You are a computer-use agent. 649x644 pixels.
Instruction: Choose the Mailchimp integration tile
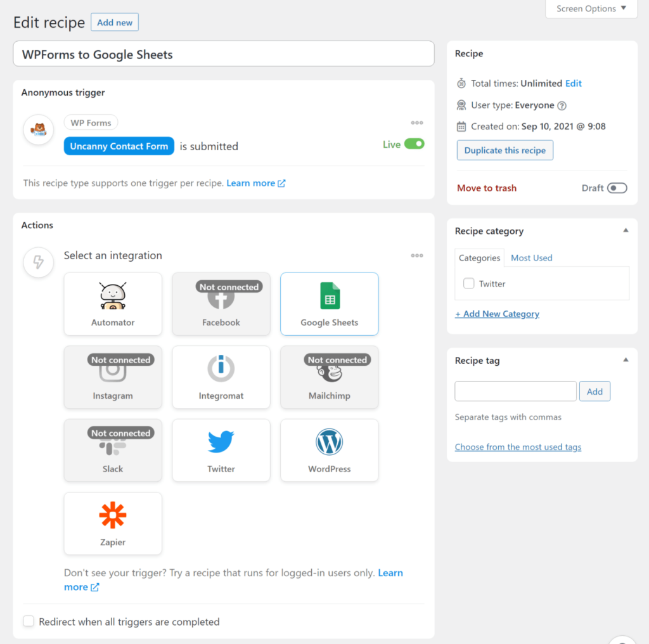[x=329, y=377]
